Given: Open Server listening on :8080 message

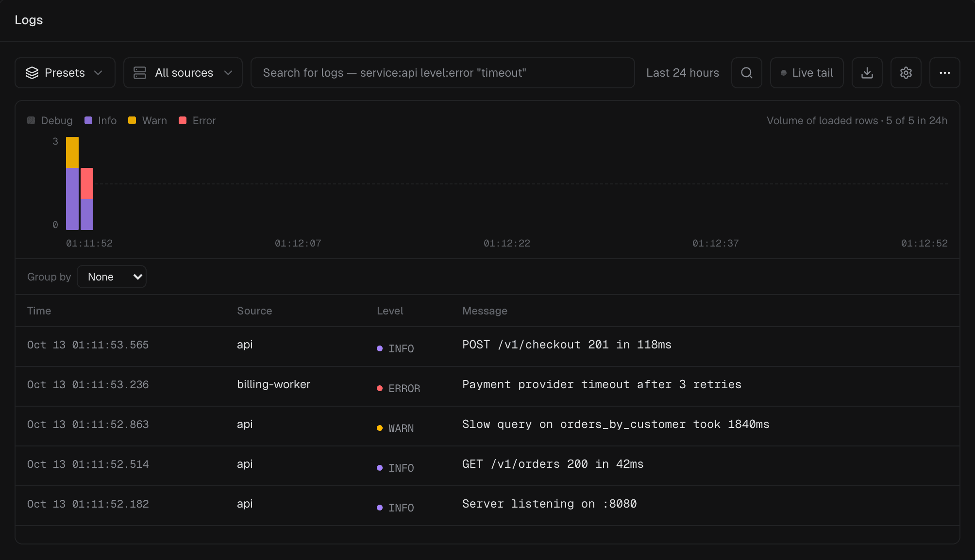Looking at the screenshot, I should [x=549, y=504].
